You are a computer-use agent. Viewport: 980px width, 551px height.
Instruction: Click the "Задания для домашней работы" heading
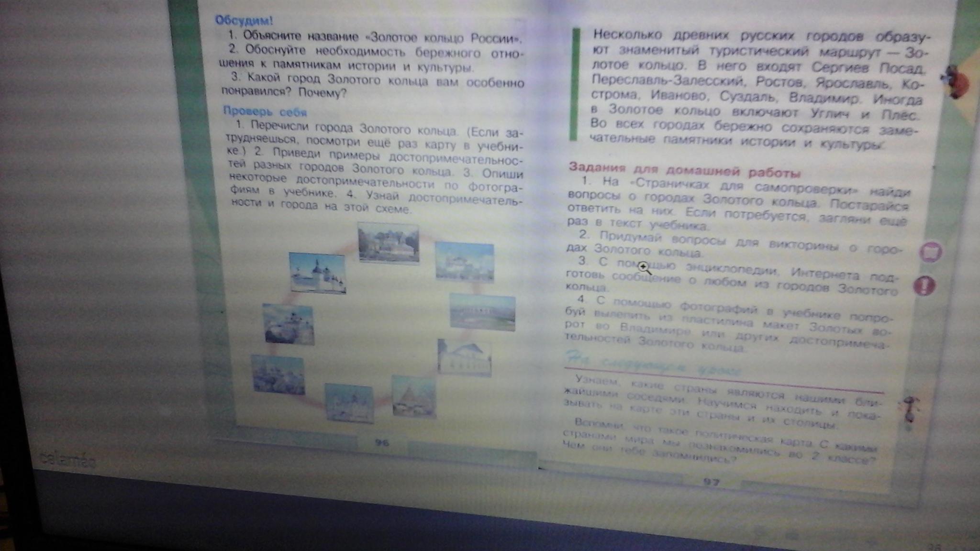click(x=684, y=169)
